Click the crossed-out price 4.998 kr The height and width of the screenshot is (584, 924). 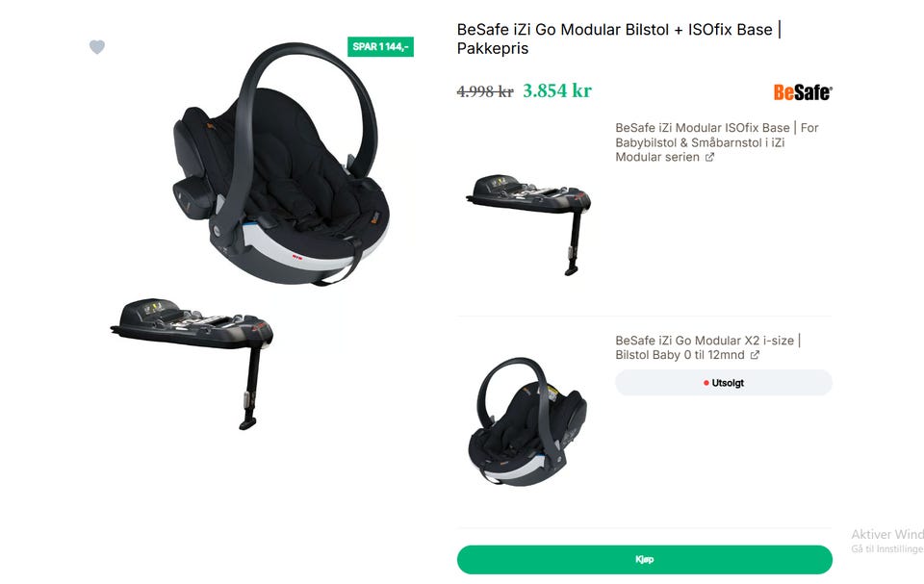point(485,92)
